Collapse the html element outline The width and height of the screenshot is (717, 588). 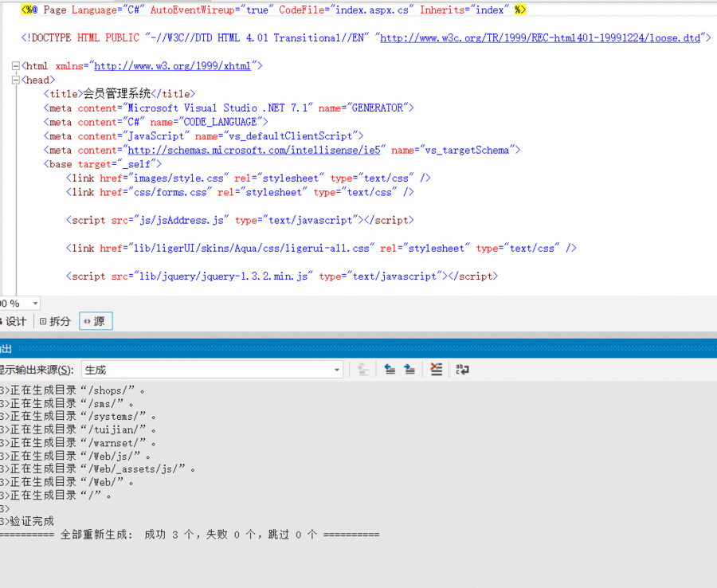pos(16,66)
